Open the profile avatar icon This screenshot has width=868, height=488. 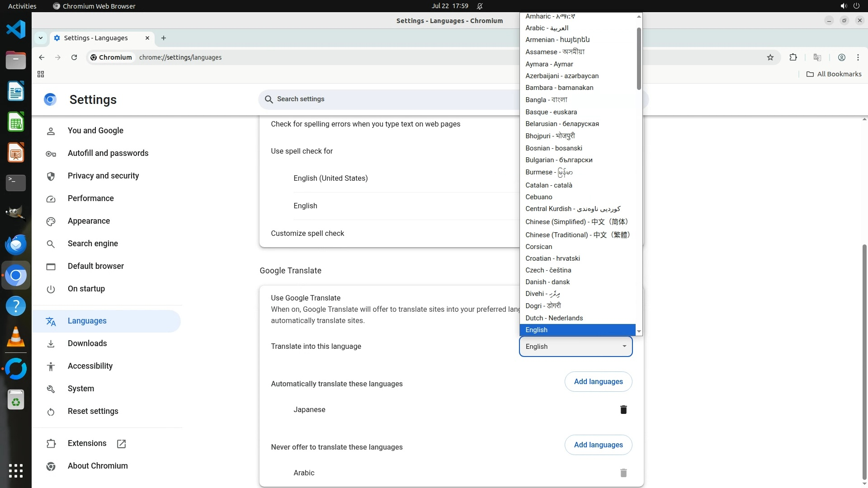pyautogui.click(x=841, y=57)
